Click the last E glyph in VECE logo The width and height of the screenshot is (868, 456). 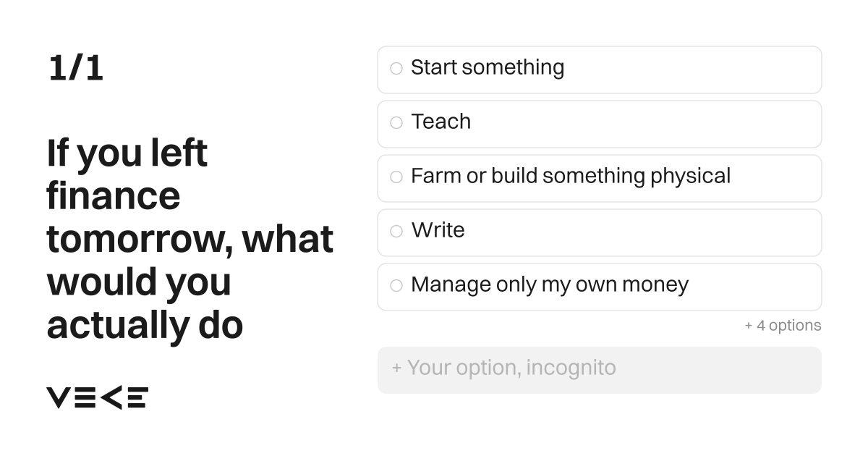[137, 397]
